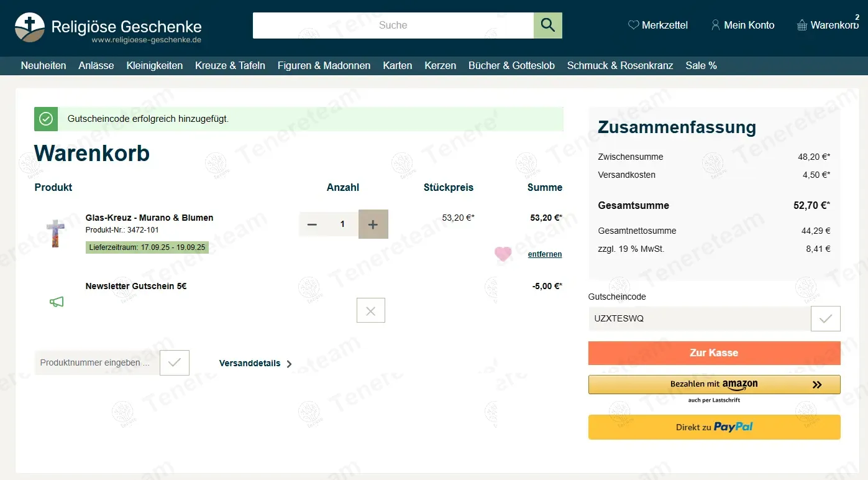Open the Neuheiten menu

point(43,65)
